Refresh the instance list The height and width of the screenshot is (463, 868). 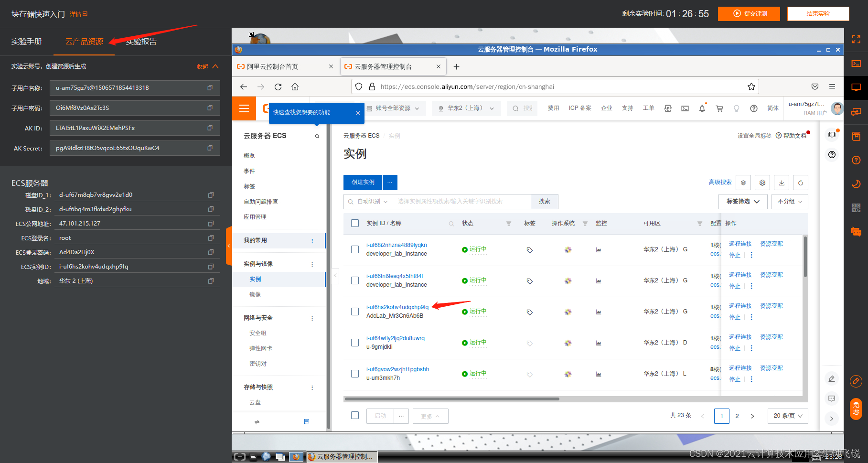[801, 183]
